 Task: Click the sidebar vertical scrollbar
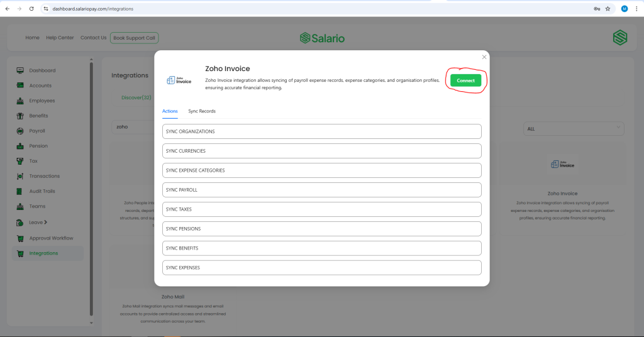tap(91, 189)
